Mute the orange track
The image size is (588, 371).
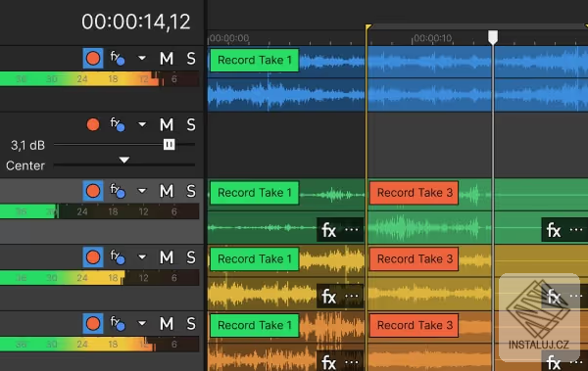pos(167,323)
